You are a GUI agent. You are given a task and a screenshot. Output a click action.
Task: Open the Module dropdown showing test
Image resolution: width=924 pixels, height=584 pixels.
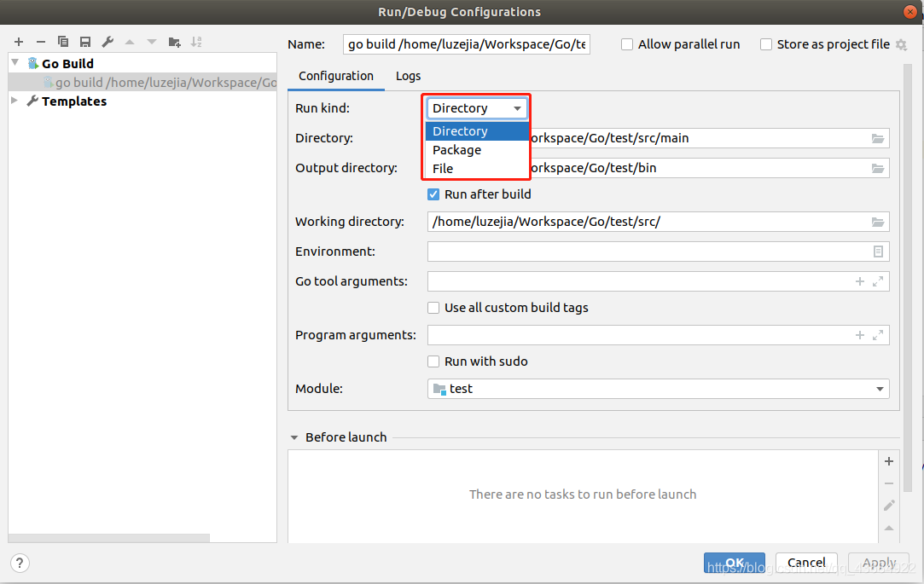pyautogui.click(x=658, y=389)
